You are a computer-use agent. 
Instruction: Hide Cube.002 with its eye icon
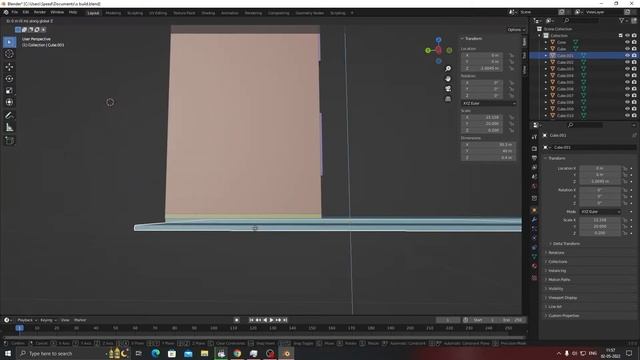click(627, 62)
